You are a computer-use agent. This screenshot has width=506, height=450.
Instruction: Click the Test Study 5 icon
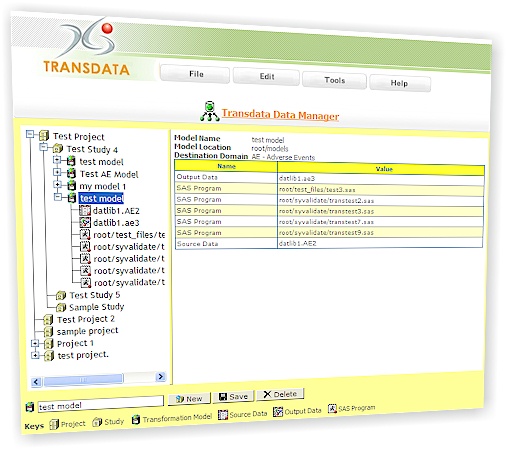61,295
